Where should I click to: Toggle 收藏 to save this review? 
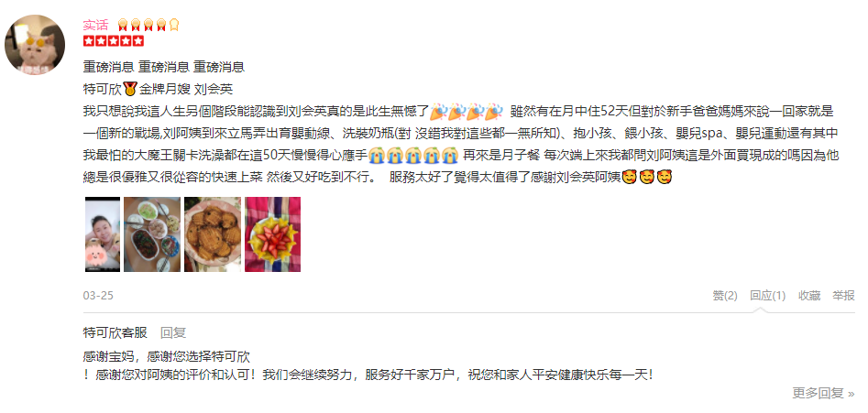click(x=808, y=296)
